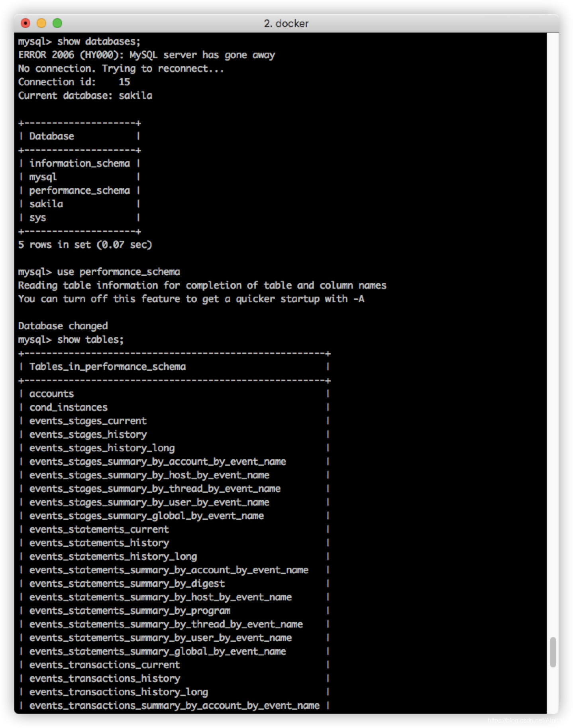Click the cond_instances table row
This screenshot has width=573, height=728.
click(175, 407)
